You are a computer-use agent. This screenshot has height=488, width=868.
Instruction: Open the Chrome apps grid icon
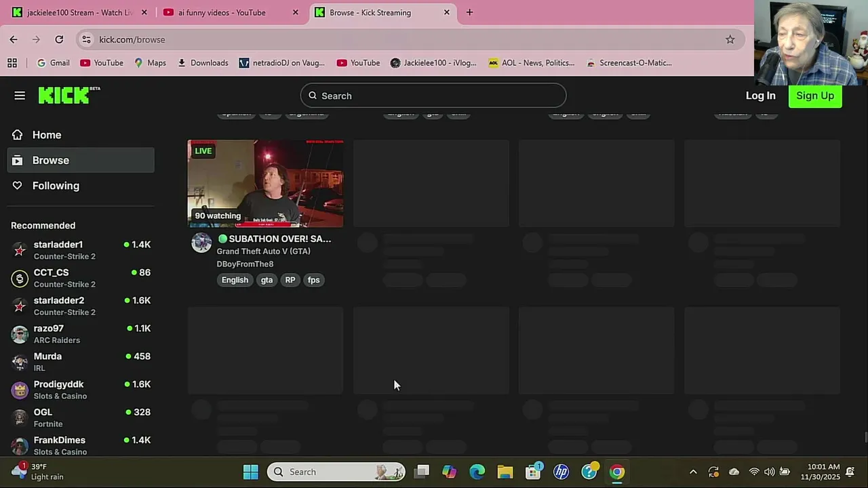[12, 63]
